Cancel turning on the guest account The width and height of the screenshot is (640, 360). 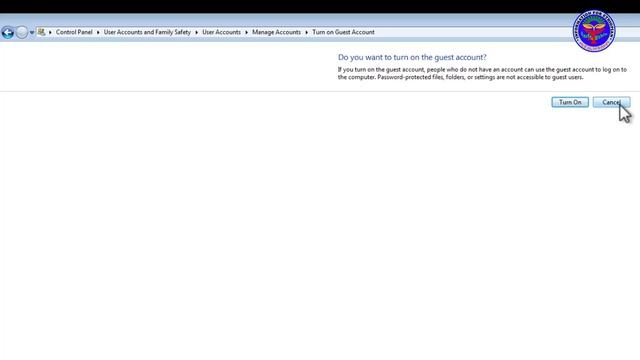pos(611,102)
